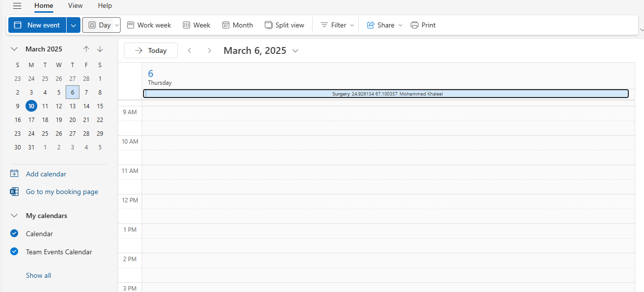
Task: Click the Add calendar icon
Action: [x=14, y=173]
